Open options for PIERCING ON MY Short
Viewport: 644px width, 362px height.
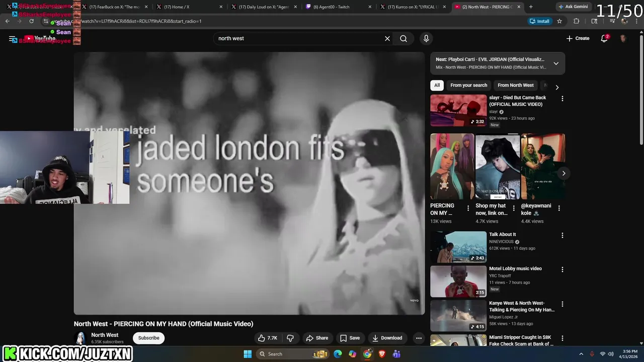point(468,208)
